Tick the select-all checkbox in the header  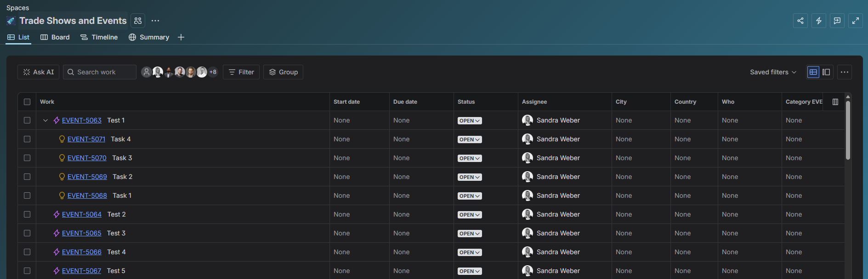(x=27, y=102)
